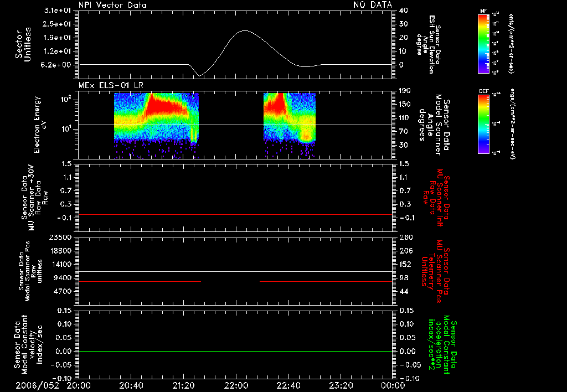Click the '00:00' end time label
This screenshot has width=567, height=392.
click(x=393, y=386)
